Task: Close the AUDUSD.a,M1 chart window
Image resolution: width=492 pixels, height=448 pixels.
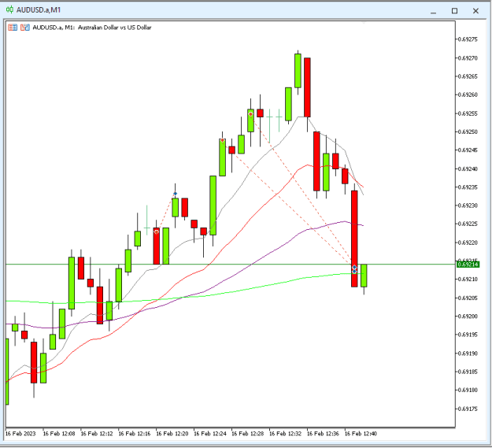Action: tap(475, 11)
